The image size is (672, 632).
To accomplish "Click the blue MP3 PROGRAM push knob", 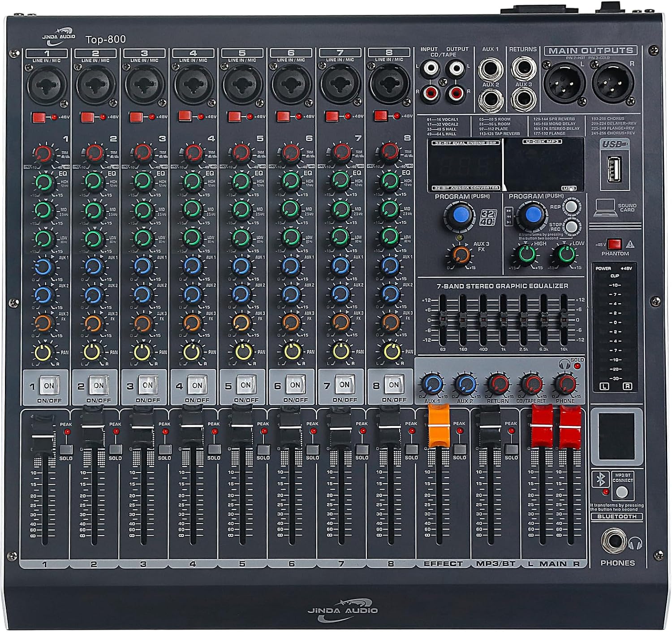I will (x=533, y=215).
